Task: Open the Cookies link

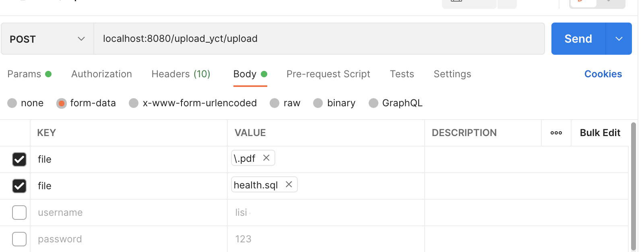Action: (603, 74)
